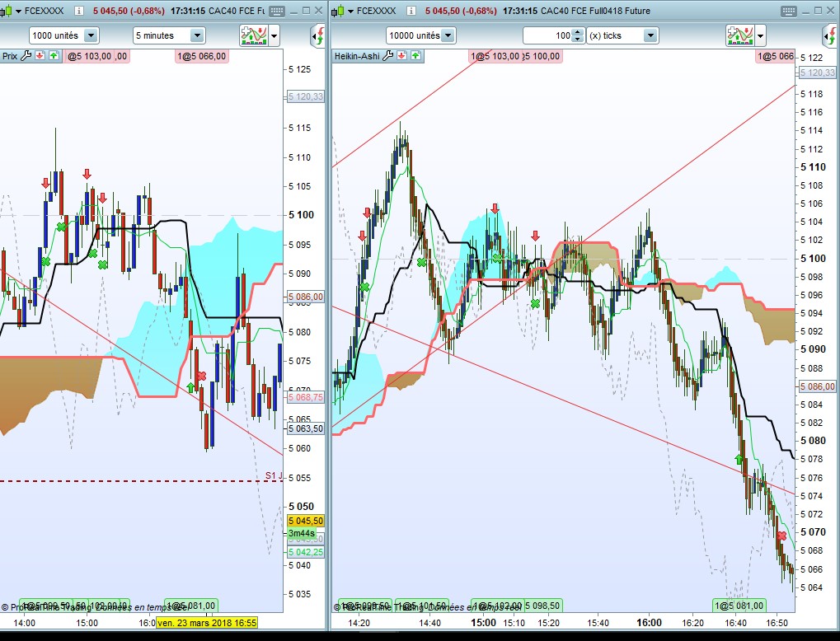Select the 1@5 081,00 bottom label on right chart
Image resolution: width=840 pixels, height=641 pixels.
739,606
